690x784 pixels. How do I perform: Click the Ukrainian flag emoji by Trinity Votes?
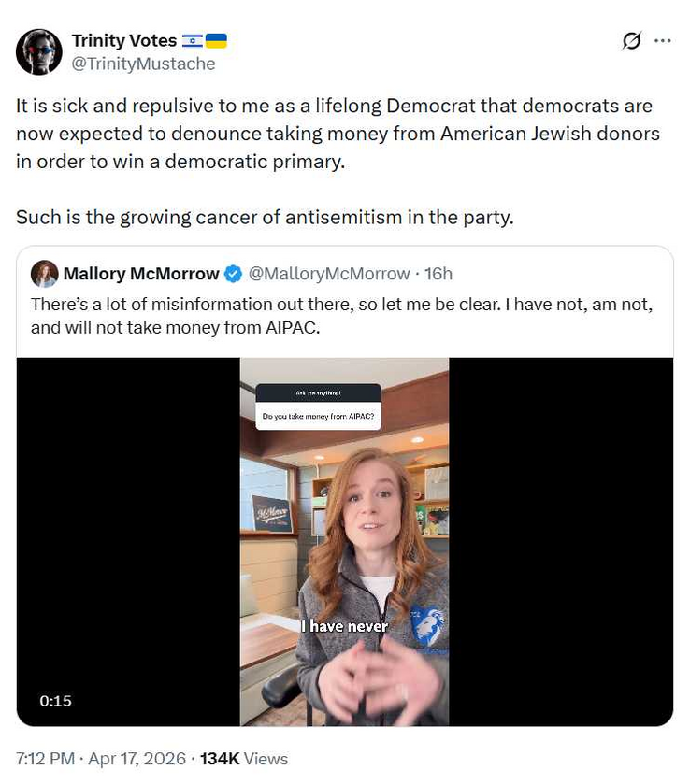point(216,41)
